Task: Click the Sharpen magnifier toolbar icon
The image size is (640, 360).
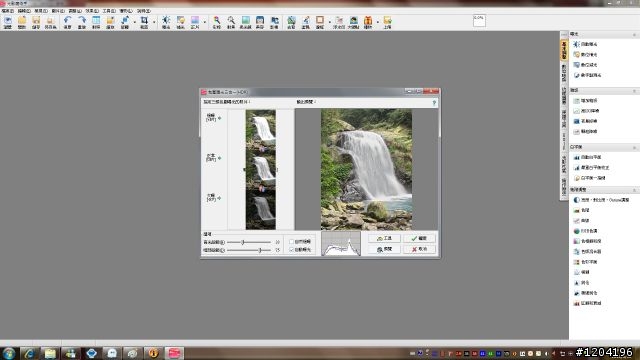Action: pyautogui.click(x=231, y=22)
